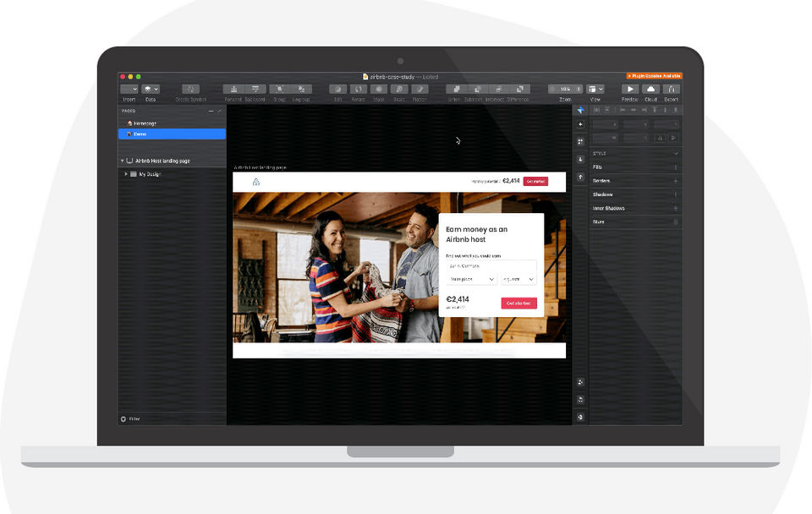The image size is (812, 514).
Task: Click the Zoom percentage control
Action: (566, 89)
